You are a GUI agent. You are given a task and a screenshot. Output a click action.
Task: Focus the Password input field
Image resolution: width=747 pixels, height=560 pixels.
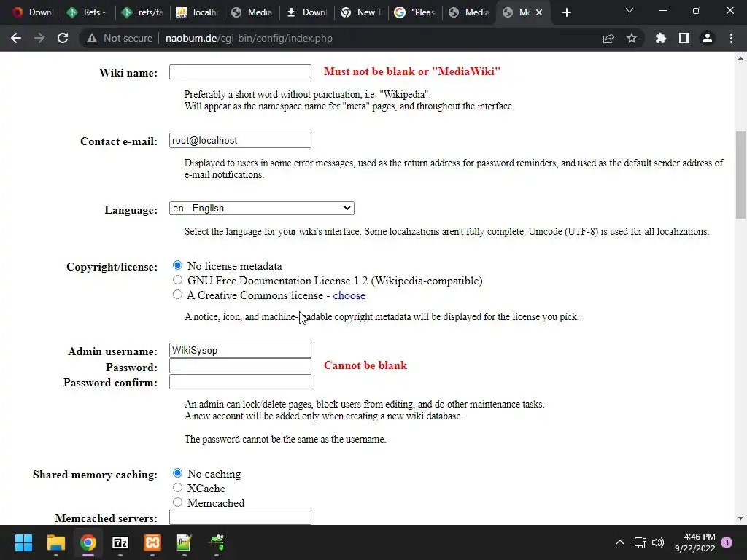coord(240,366)
